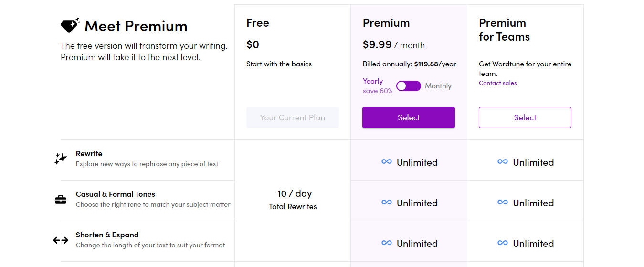This screenshot has width=644, height=267.
Task: Select the Premium for Teams plan button
Action: click(x=525, y=117)
